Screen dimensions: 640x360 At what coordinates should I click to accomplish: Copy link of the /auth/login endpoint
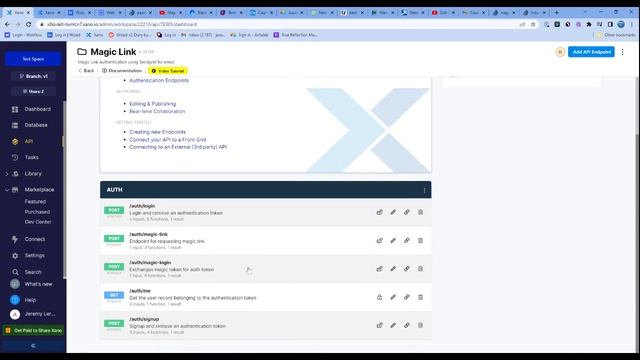pos(407,212)
